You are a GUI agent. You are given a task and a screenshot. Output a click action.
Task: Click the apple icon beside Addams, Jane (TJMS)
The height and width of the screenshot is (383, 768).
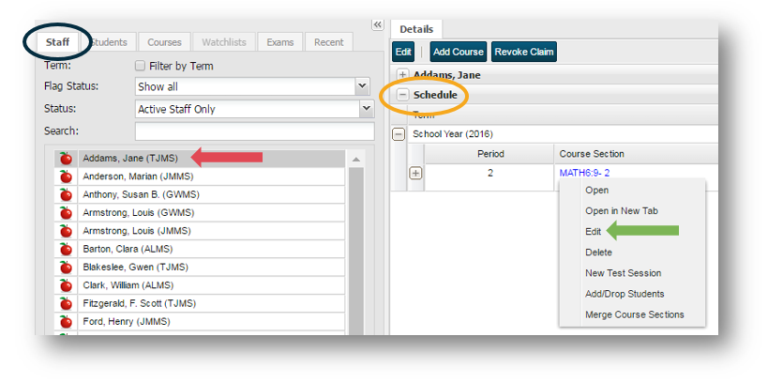pos(66,159)
